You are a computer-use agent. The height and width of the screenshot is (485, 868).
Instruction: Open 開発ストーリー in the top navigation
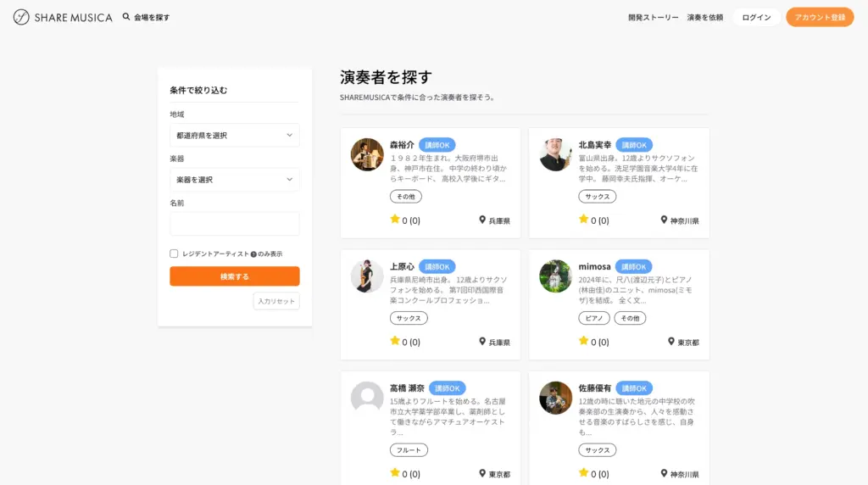tap(653, 18)
